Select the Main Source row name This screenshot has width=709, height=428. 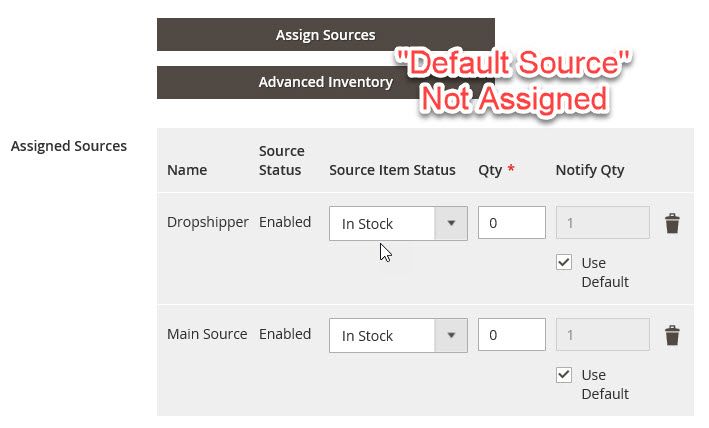tap(207, 334)
